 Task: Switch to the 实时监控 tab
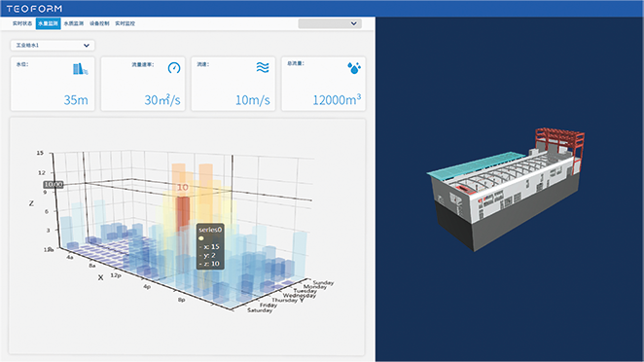[x=125, y=23]
